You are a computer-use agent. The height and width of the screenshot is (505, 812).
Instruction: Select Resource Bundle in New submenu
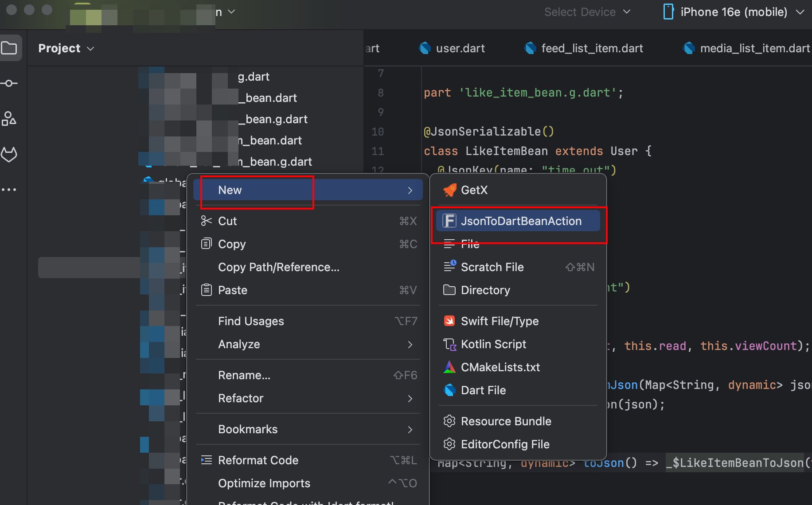coord(518,421)
